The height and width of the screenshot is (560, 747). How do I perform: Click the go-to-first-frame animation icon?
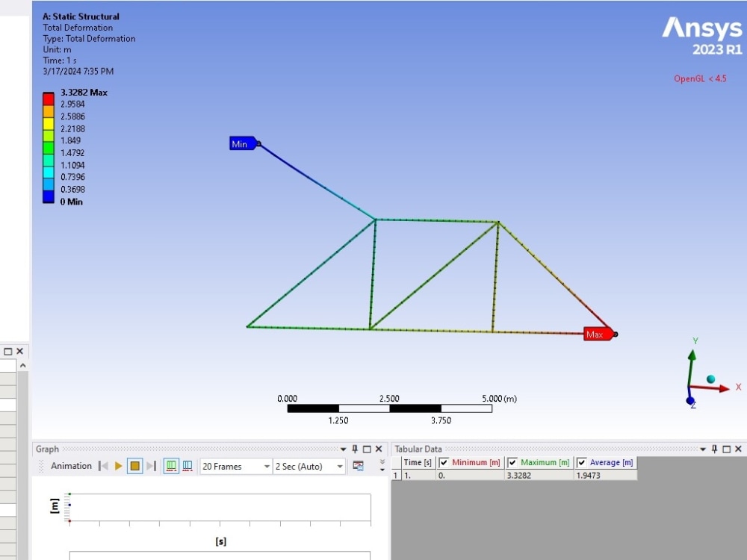[103, 466]
